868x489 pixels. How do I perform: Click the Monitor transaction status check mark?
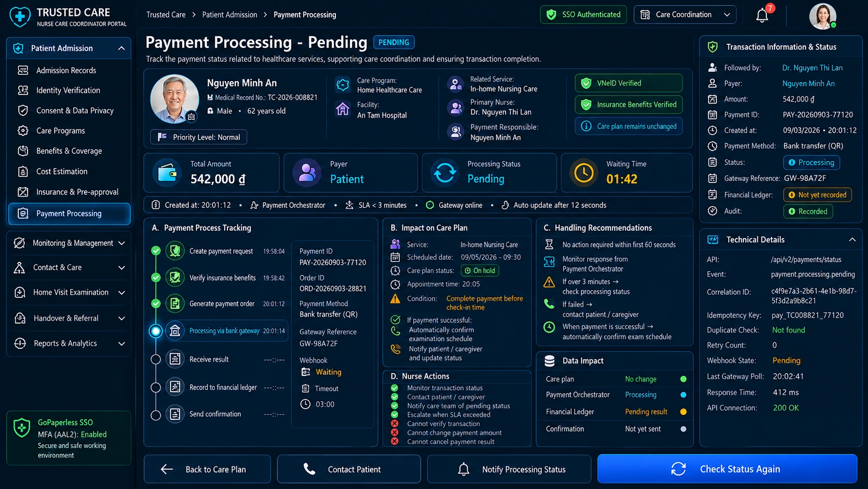(x=395, y=388)
